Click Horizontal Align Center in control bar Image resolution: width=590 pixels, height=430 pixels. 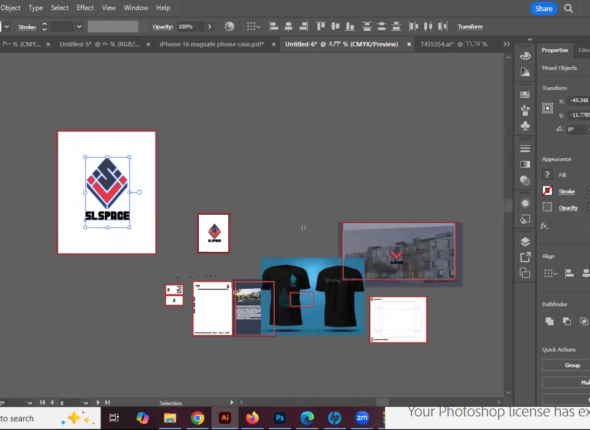[x=289, y=26]
